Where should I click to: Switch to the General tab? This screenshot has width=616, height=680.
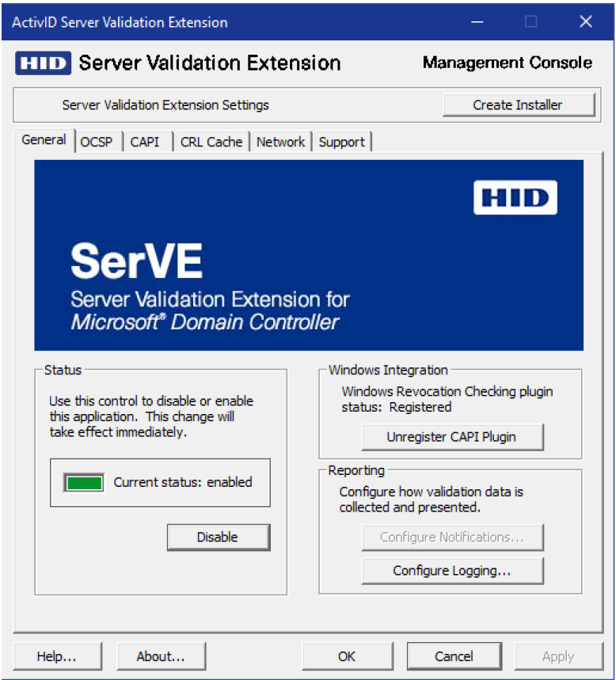[x=44, y=140]
